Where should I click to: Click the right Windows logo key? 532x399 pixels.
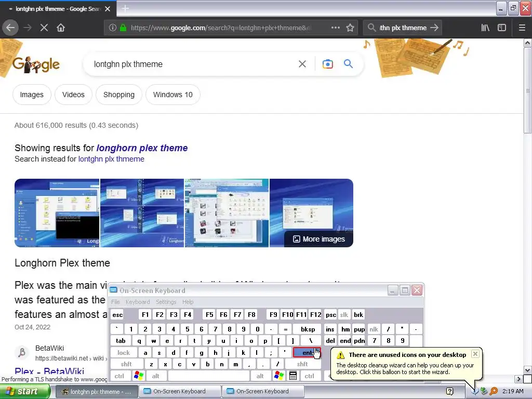(x=279, y=376)
